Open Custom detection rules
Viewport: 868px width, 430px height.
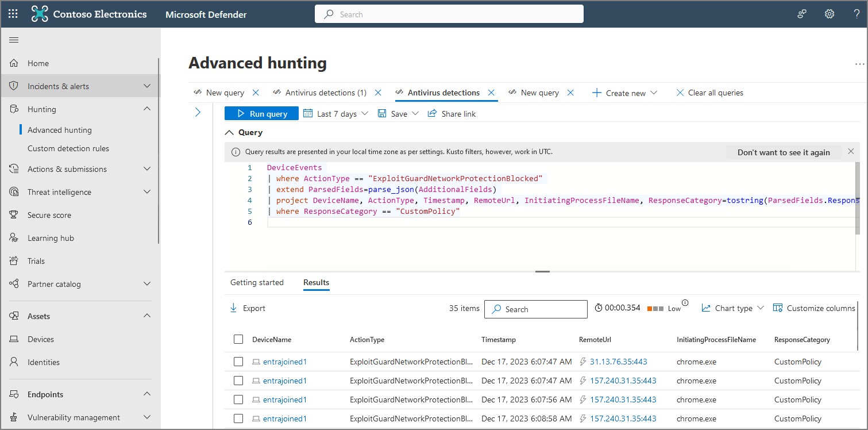click(68, 148)
